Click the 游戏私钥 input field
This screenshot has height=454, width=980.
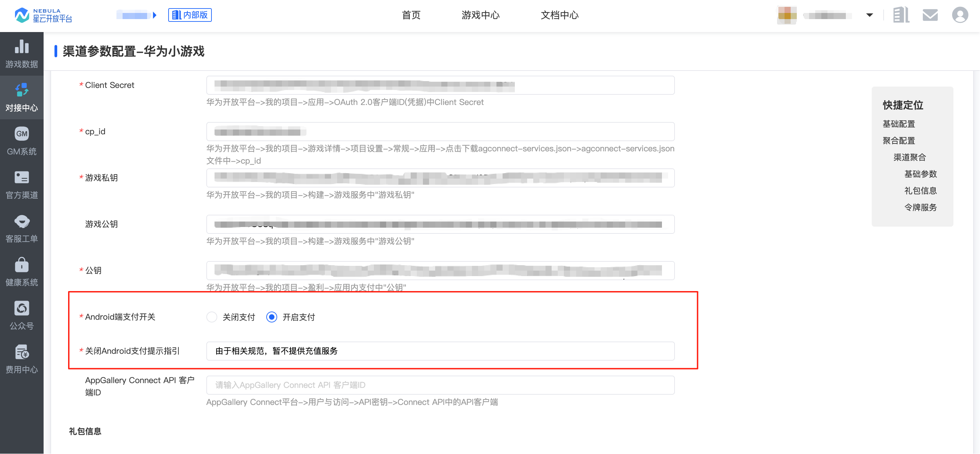click(x=440, y=178)
